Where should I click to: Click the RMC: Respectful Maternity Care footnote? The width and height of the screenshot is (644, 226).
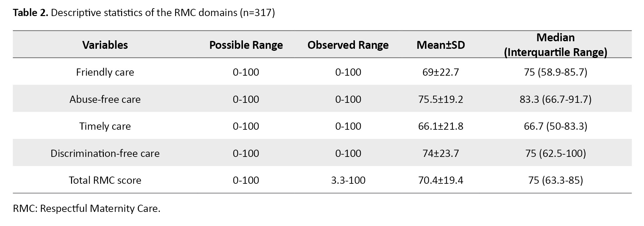(86, 209)
